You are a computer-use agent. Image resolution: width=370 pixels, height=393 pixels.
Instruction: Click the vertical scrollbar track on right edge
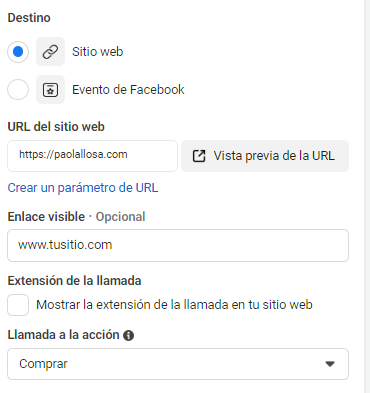click(x=367, y=196)
